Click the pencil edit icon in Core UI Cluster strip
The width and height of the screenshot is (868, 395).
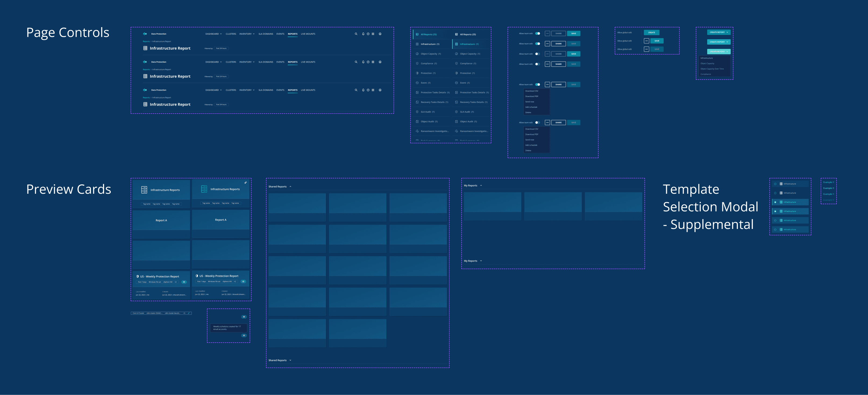189,313
